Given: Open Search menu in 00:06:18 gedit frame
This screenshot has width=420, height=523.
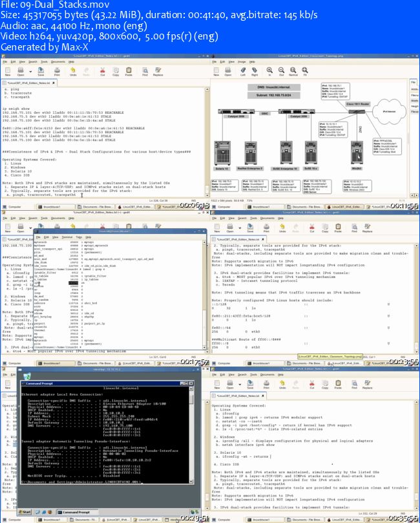Looking at the screenshot, I should (x=33, y=62).
